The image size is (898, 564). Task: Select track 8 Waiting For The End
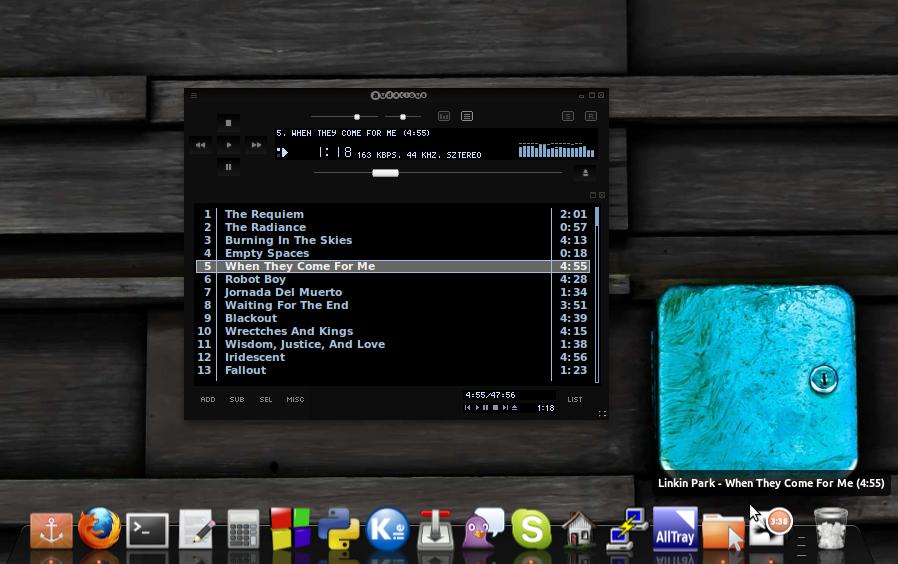tap(393, 305)
